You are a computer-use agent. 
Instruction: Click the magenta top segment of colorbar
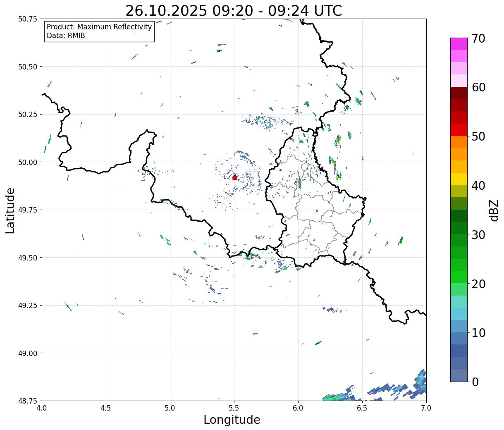459,44
